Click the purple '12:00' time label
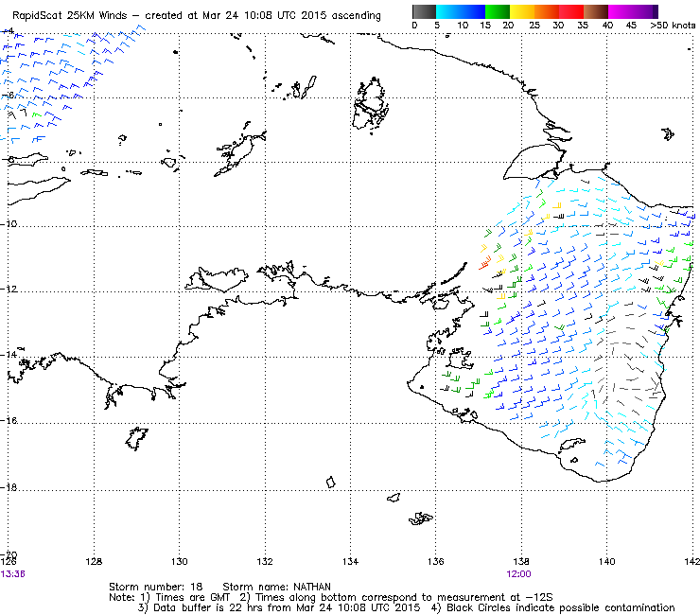This screenshot has height=615, width=700. [518, 574]
